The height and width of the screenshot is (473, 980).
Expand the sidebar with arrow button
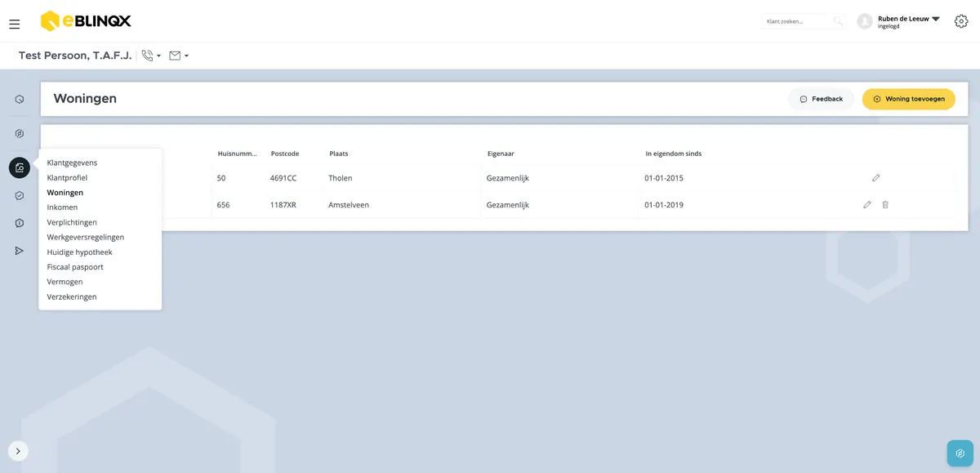18,451
